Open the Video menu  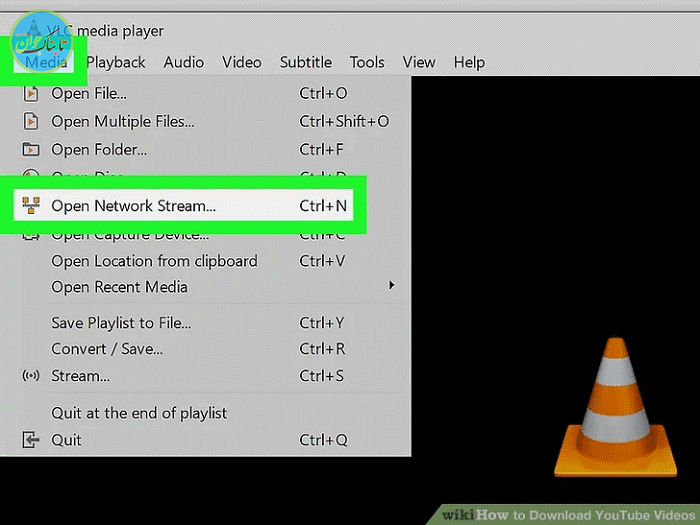pyautogui.click(x=242, y=62)
